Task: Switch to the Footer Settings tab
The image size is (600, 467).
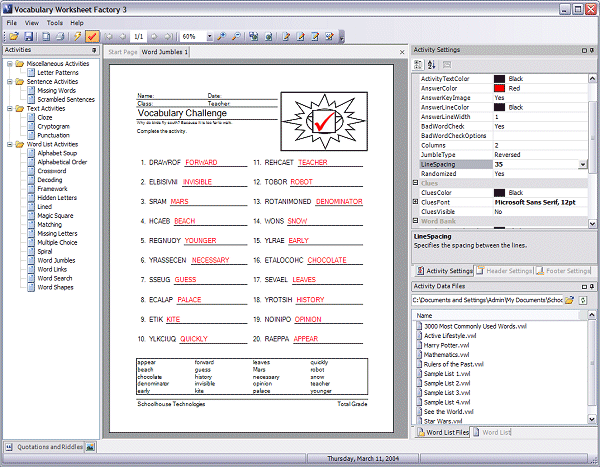Action: click(x=563, y=271)
